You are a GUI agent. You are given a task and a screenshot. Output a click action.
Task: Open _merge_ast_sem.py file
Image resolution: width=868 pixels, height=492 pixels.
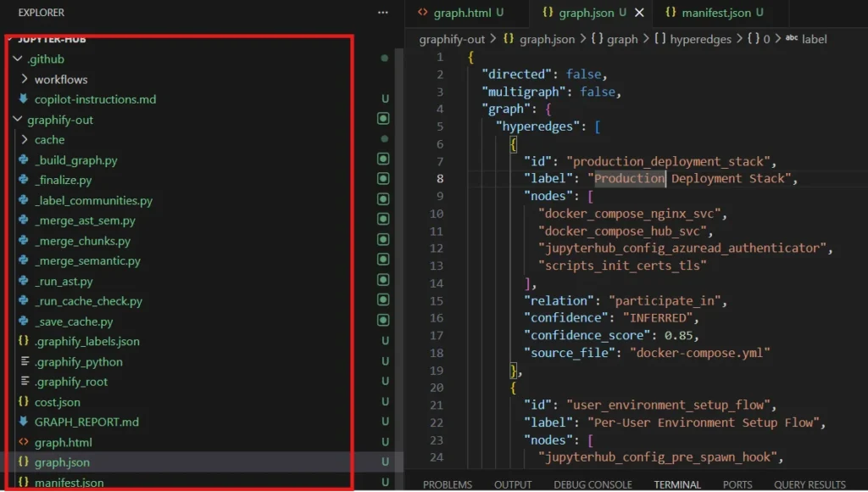click(85, 221)
